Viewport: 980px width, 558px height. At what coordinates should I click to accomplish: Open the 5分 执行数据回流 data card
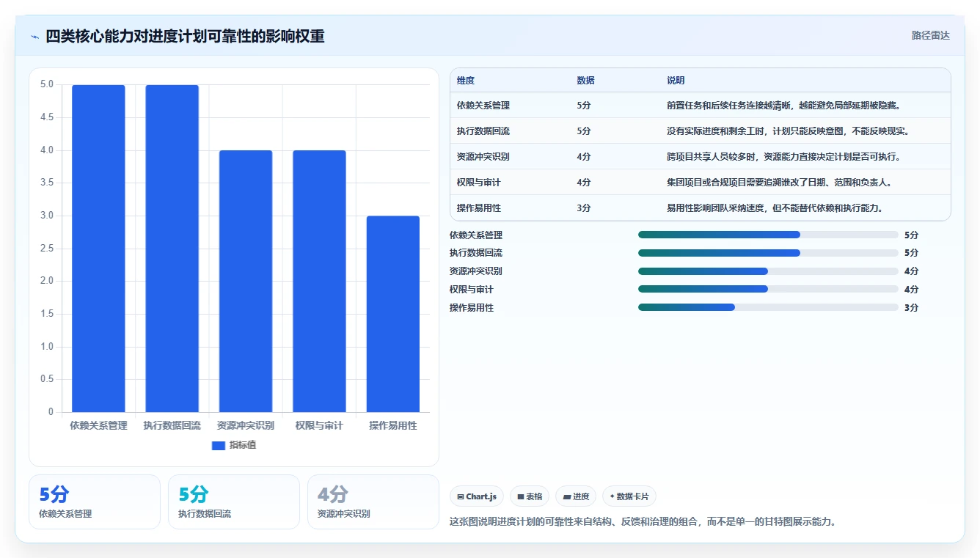(x=234, y=502)
